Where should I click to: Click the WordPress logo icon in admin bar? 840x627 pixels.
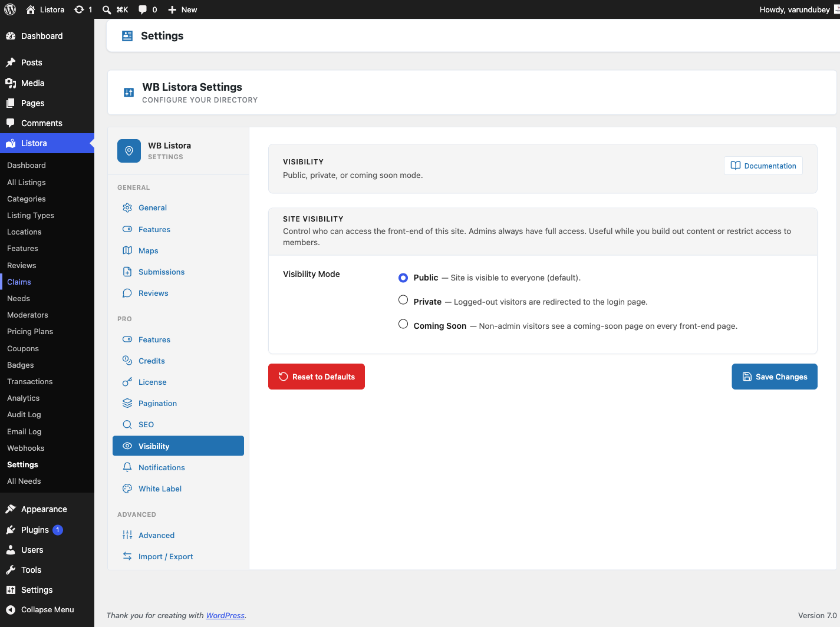10,9
